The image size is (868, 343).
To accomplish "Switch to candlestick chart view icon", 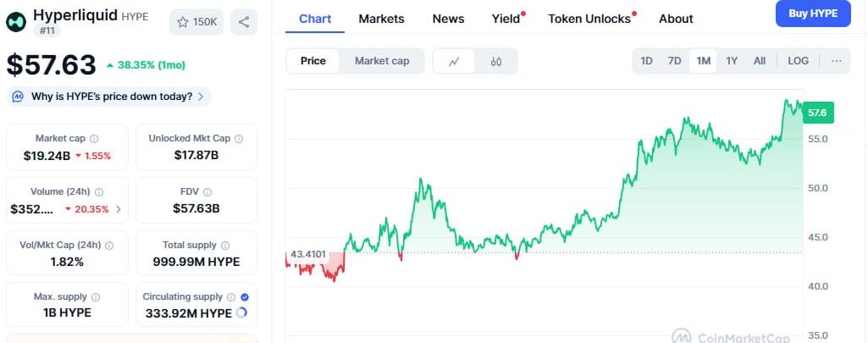I will [496, 62].
